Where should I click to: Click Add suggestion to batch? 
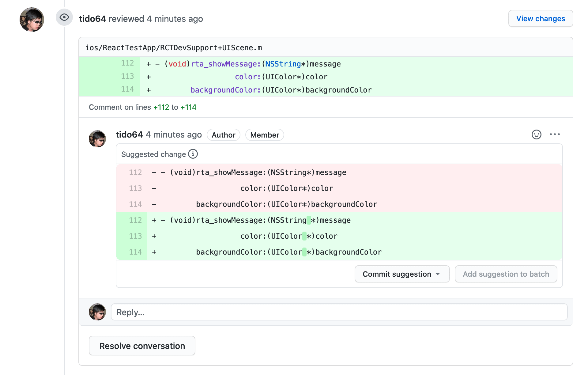coord(506,274)
